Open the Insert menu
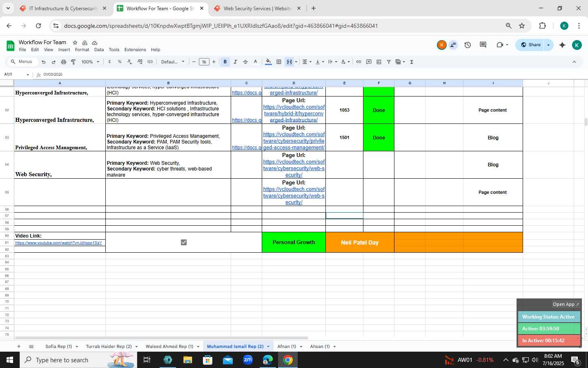This screenshot has height=368, width=588. 64,49
